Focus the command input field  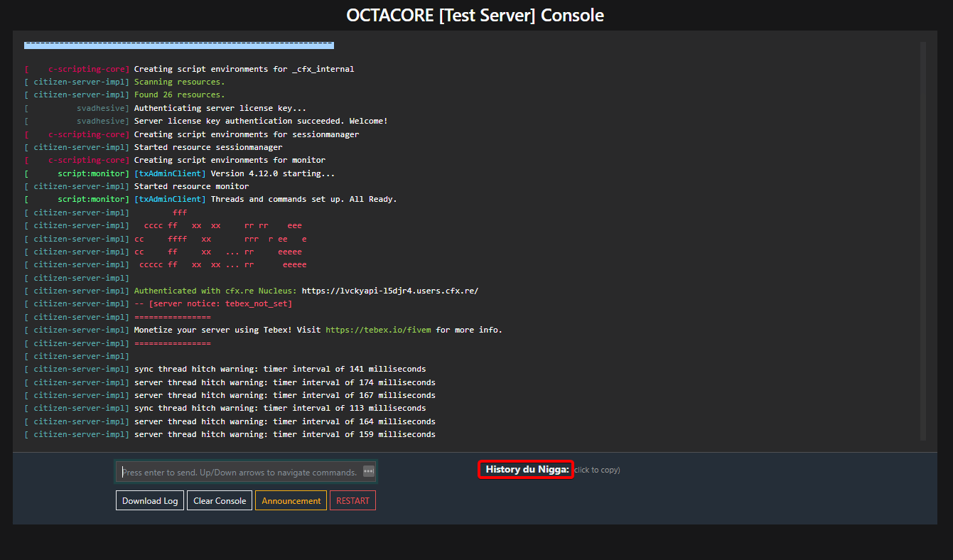click(x=239, y=472)
